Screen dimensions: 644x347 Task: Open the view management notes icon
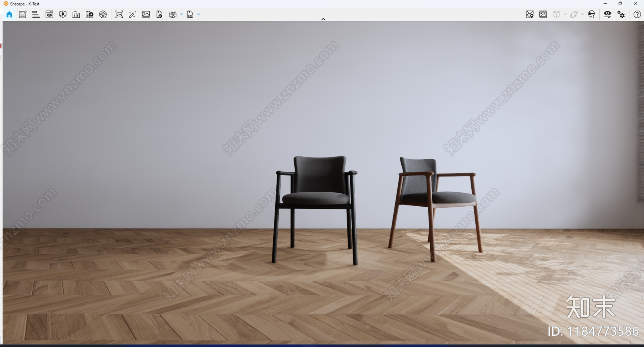tap(23, 14)
